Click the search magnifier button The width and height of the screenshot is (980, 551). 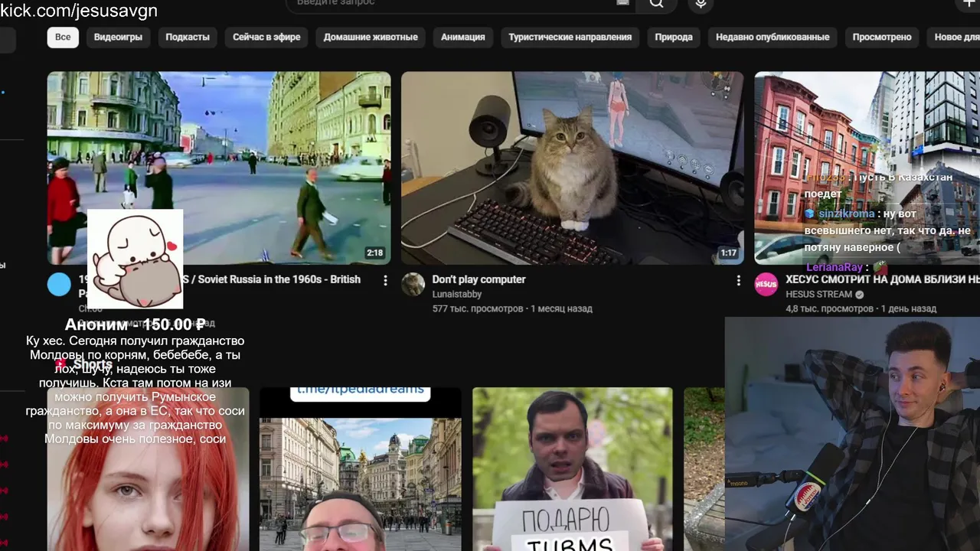click(x=656, y=4)
